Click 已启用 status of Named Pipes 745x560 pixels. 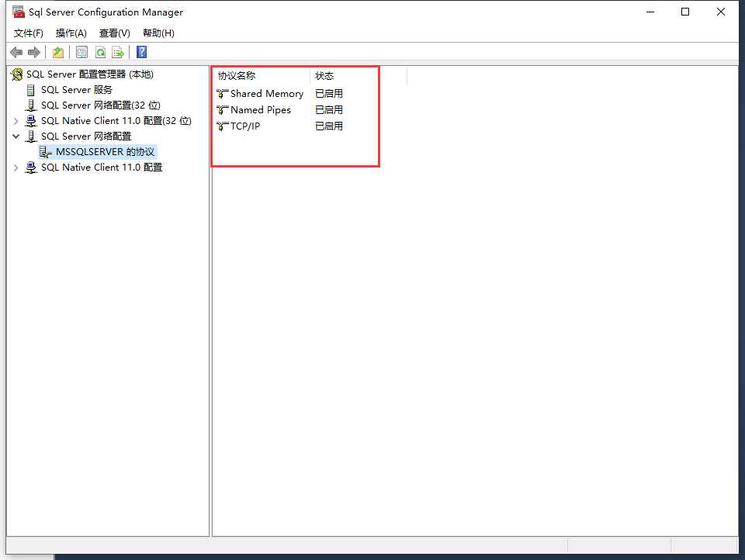coord(329,110)
